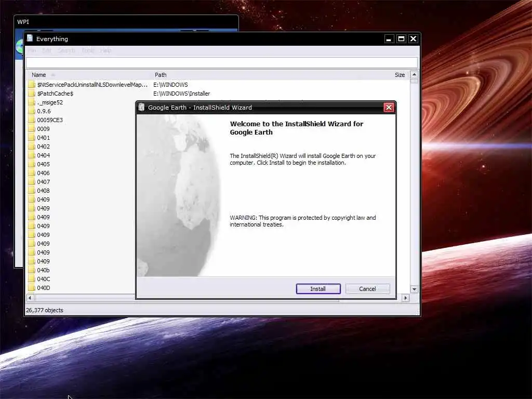Click the folder icon beside ._msige52
The image size is (532, 399).
point(32,102)
